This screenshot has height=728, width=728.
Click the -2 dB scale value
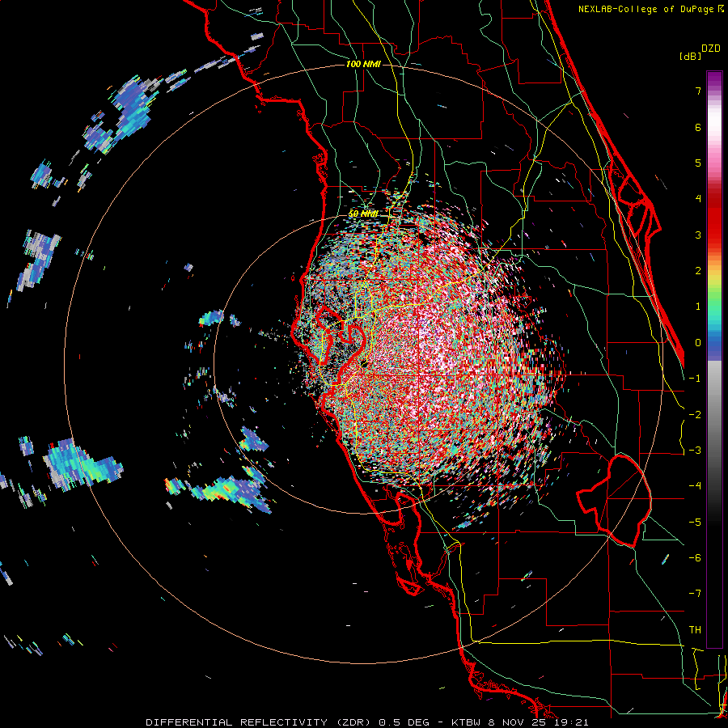coord(695,415)
